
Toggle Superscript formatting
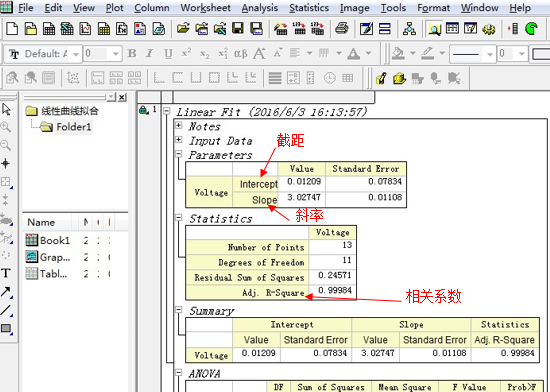point(186,54)
